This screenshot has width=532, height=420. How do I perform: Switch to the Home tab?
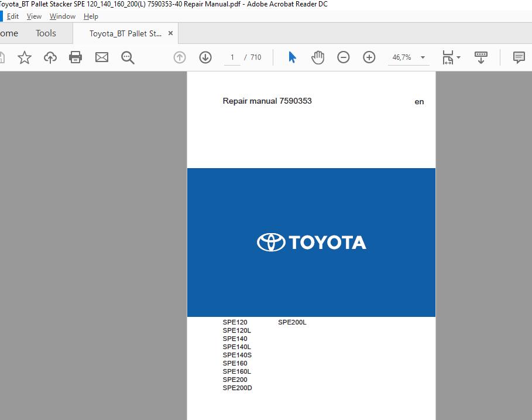(8, 33)
